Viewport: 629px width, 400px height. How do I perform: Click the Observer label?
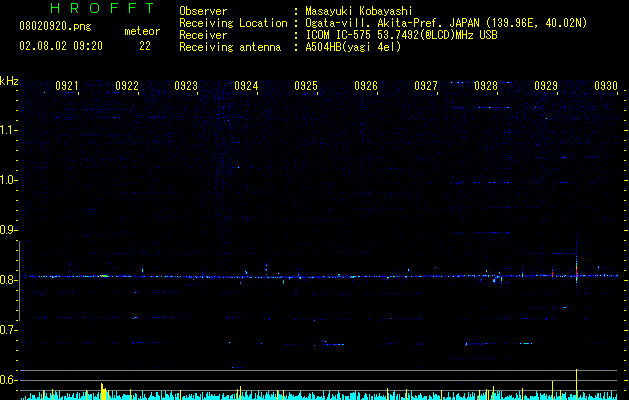203,11
